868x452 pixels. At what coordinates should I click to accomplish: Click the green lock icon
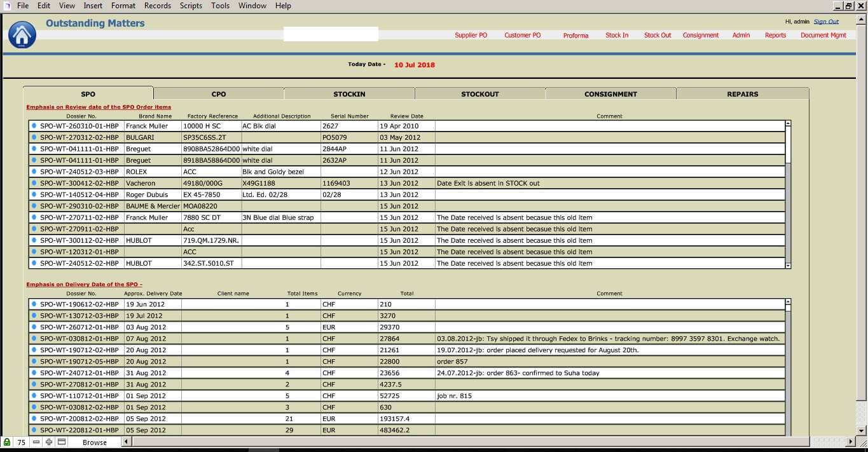pos(7,442)
